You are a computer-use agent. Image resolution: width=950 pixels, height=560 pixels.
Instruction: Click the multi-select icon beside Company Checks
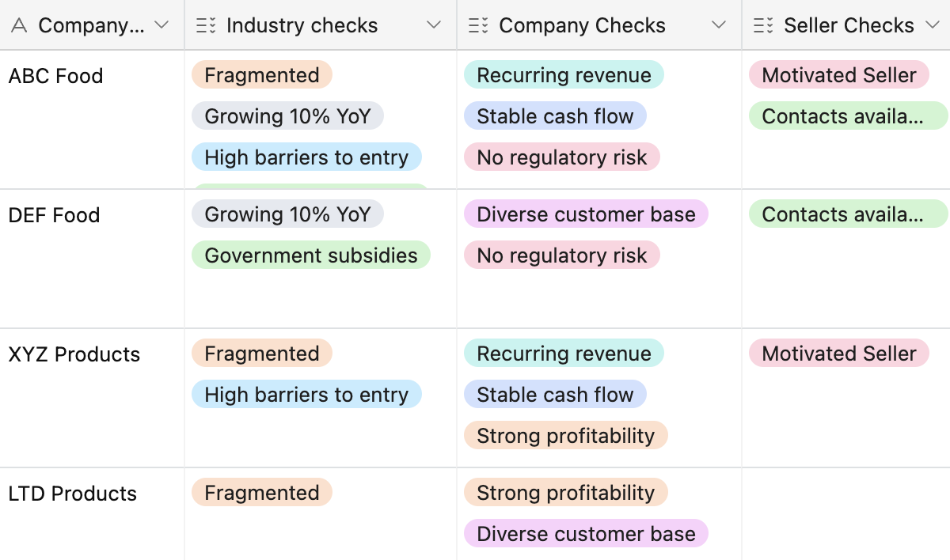[478, 25]
